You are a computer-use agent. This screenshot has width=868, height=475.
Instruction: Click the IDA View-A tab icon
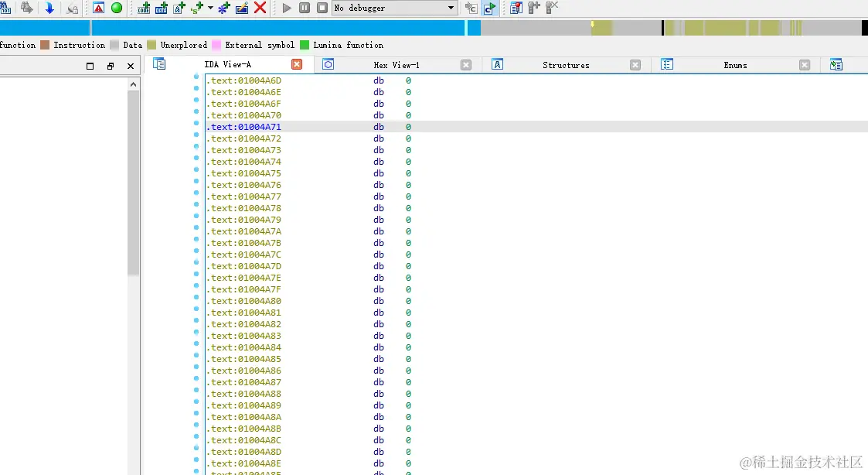tap(159, 64)
